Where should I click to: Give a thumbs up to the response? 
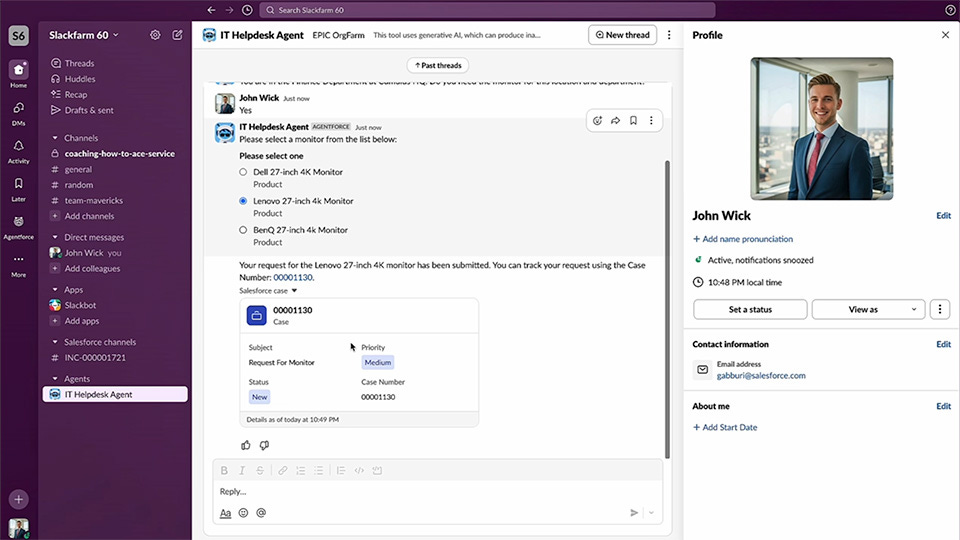tap(246, 445)
